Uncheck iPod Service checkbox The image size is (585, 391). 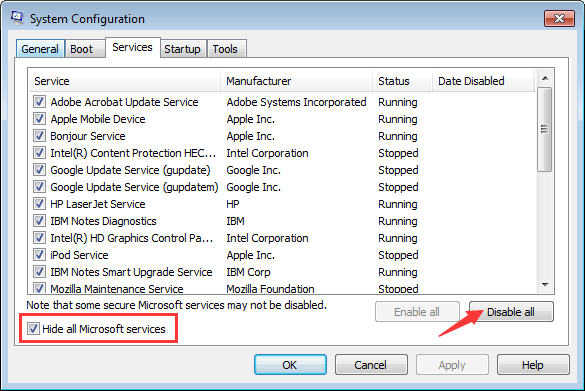[x=39, y=255]
